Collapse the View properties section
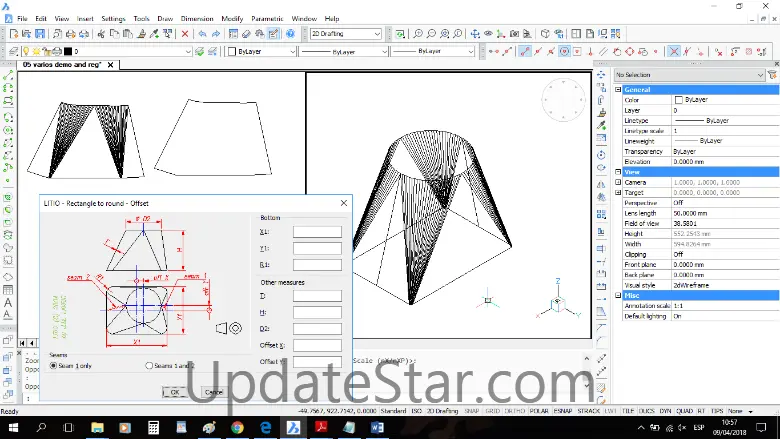780x439 pixels. 618,172
